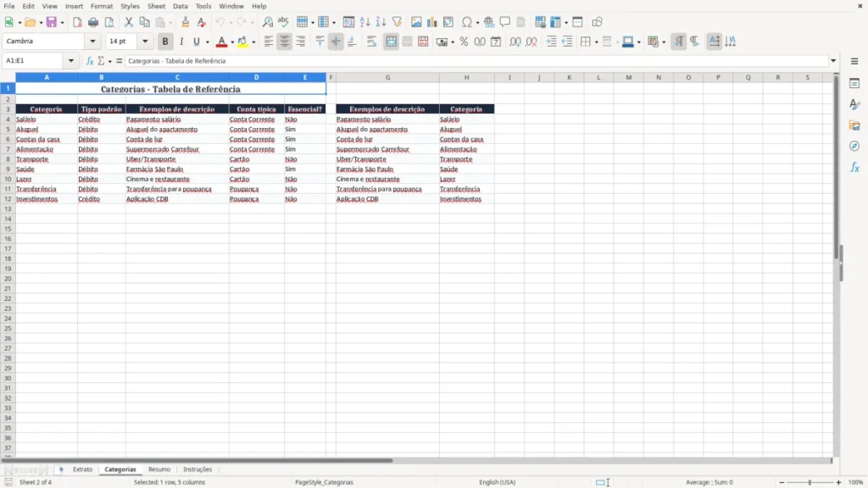This screenshot has width=868, height=488.
Task: Open sidebar Styles panel
Action: click(x=854, y=104)
